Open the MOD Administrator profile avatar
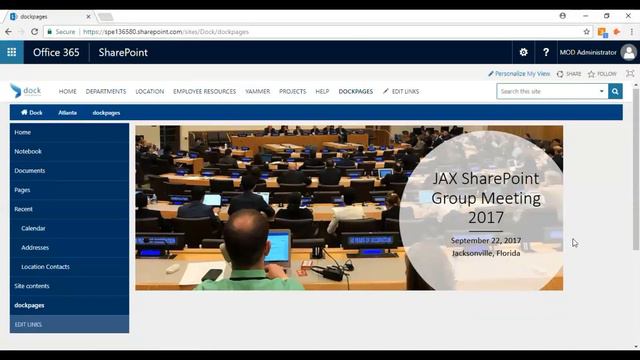This screenshot has height=360, width=640. [629, 52]
